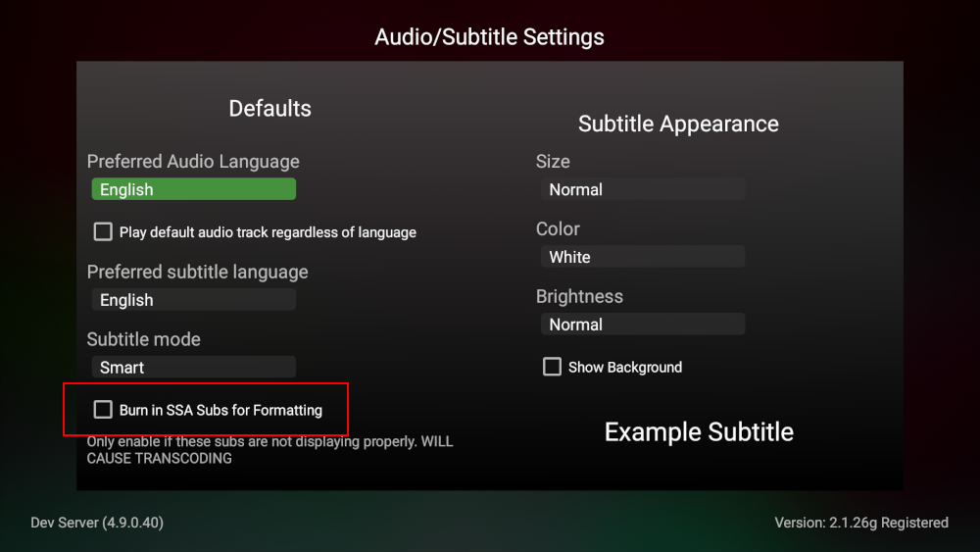This screenshot has height=552, width=980.
Task: Click the Dev Server version text
Action: (x=97, y=523)
